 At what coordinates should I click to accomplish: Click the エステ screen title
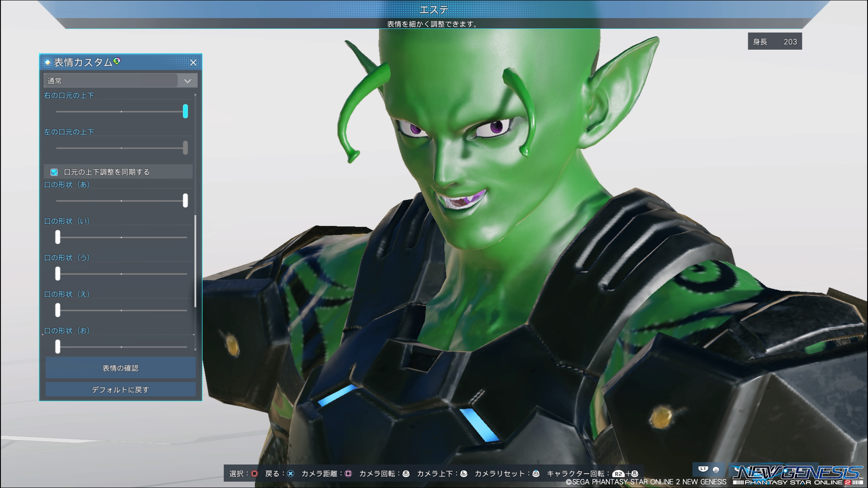[x=434, y=9]
